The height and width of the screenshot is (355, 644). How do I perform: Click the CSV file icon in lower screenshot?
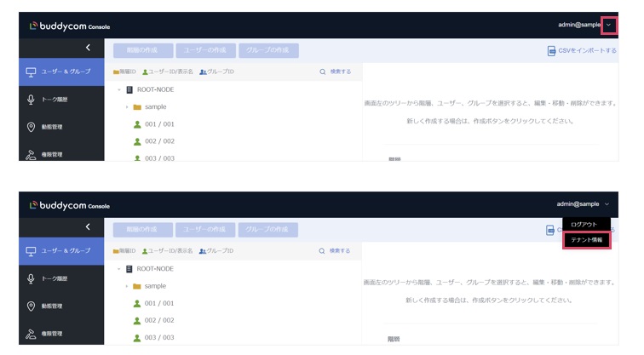click(550, 230)
